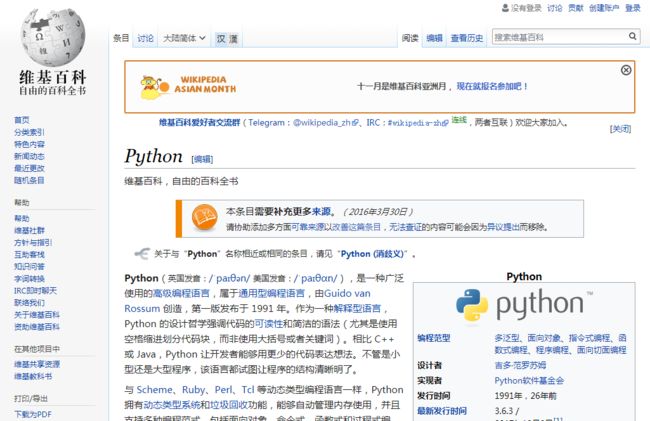Click the 汉漢 conversion tab
This screenshot has height=421, width=650.
click(x=227, y=39)
